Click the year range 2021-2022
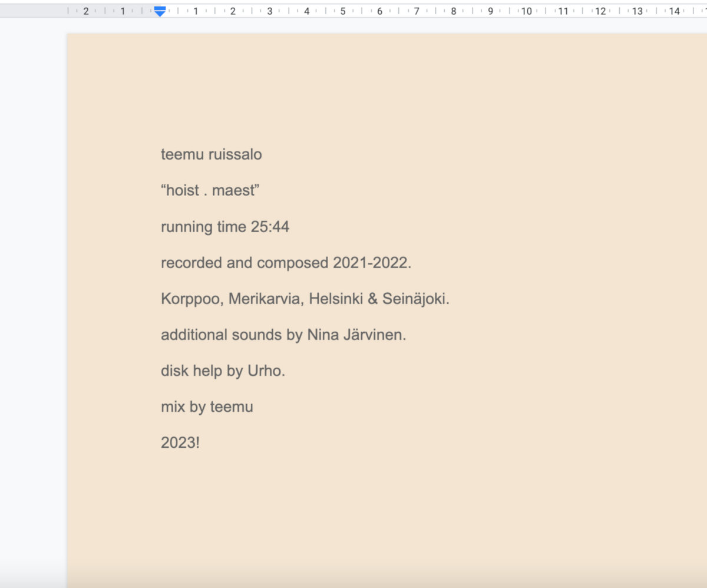 (370, 263)
